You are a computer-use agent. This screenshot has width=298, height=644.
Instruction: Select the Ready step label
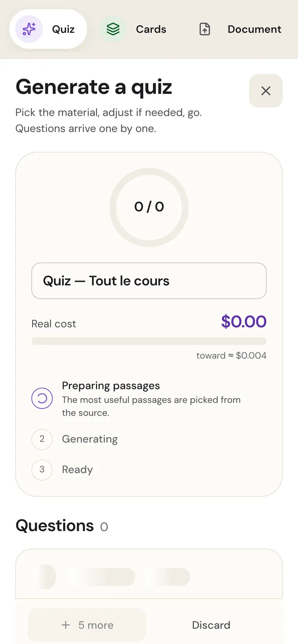pos(78,469)
